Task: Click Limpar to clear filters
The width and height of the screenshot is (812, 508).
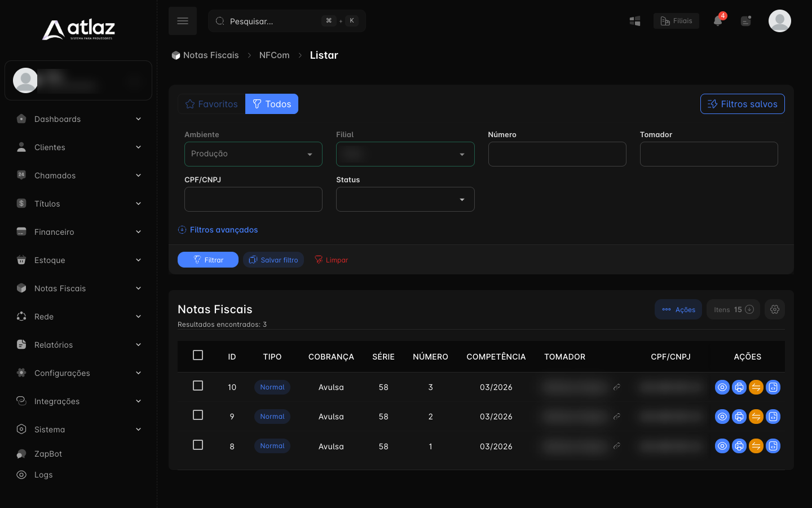Action: (x=331, y=260)
